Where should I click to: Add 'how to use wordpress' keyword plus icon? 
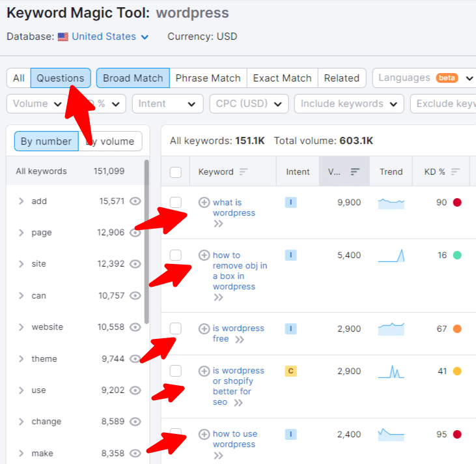[x=204, y=434]
